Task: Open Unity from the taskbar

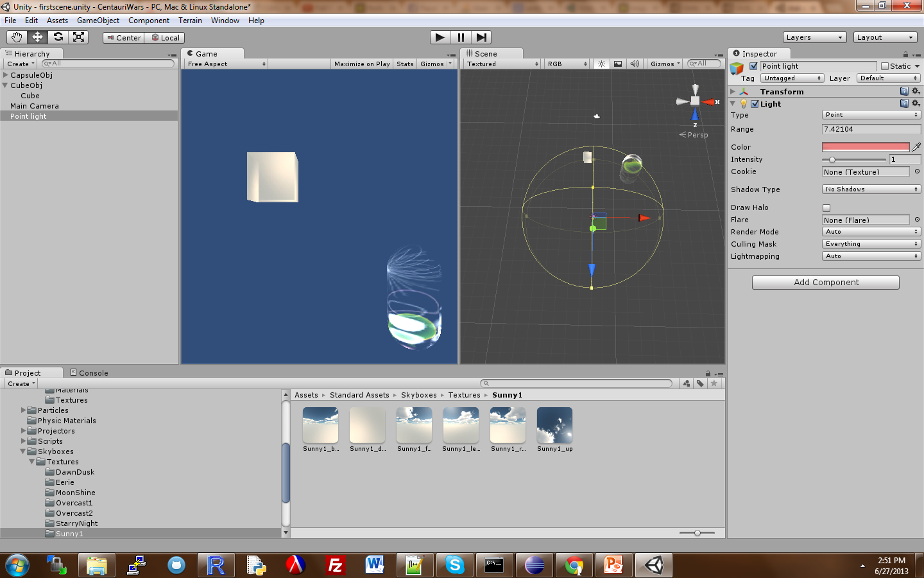Action: [653, 565]
